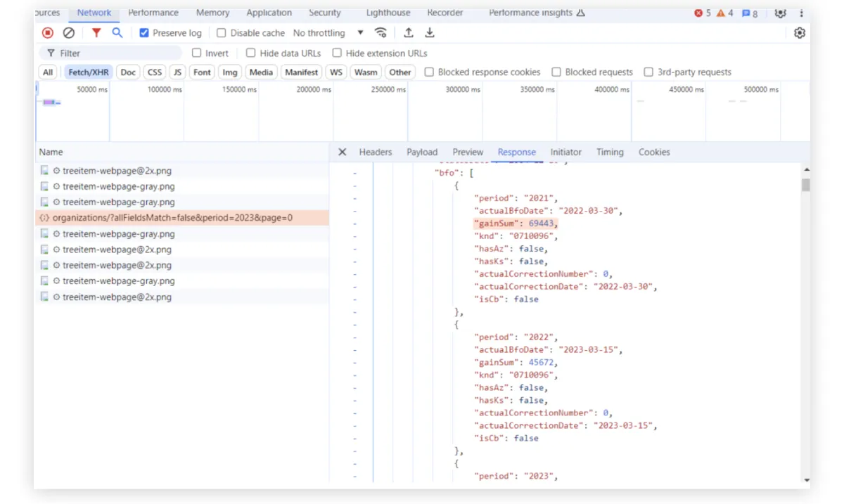Open the DevTools three-dot menu

tap(801, 13)
